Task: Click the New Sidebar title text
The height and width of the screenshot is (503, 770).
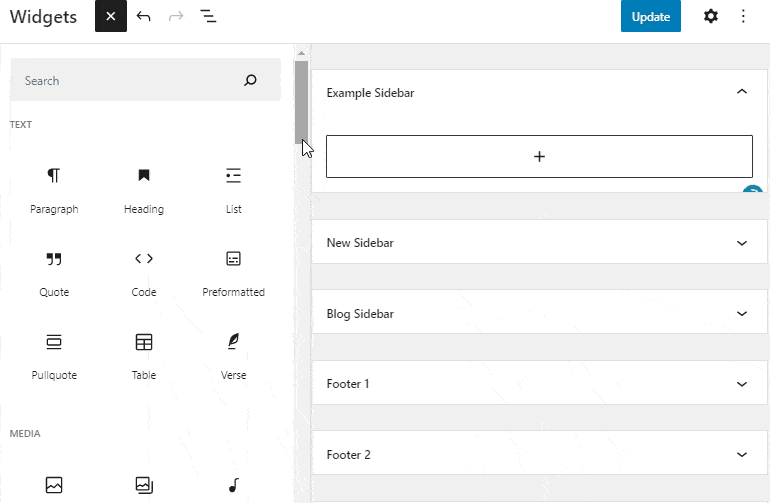Action: pyautogui.click(x=360, y=243)
